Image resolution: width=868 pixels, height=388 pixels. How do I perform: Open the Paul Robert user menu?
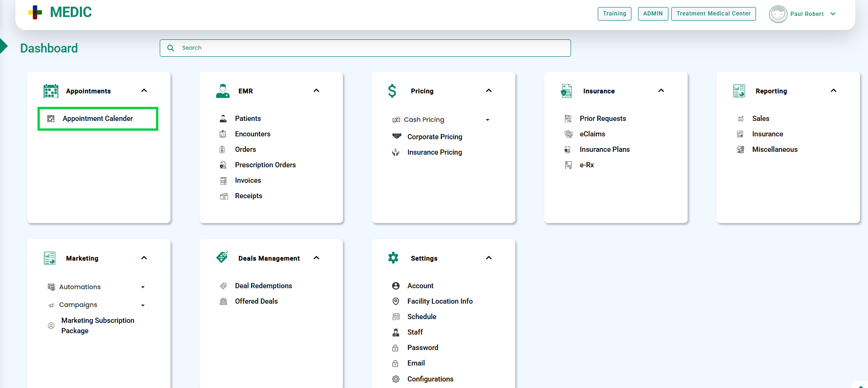[833, 14]
